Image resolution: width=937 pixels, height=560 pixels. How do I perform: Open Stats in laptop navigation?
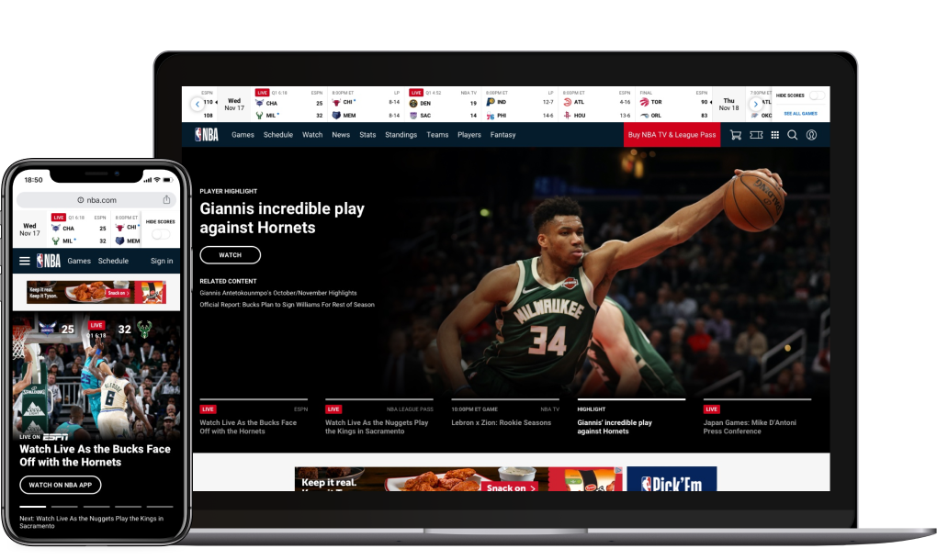point(367,135)
